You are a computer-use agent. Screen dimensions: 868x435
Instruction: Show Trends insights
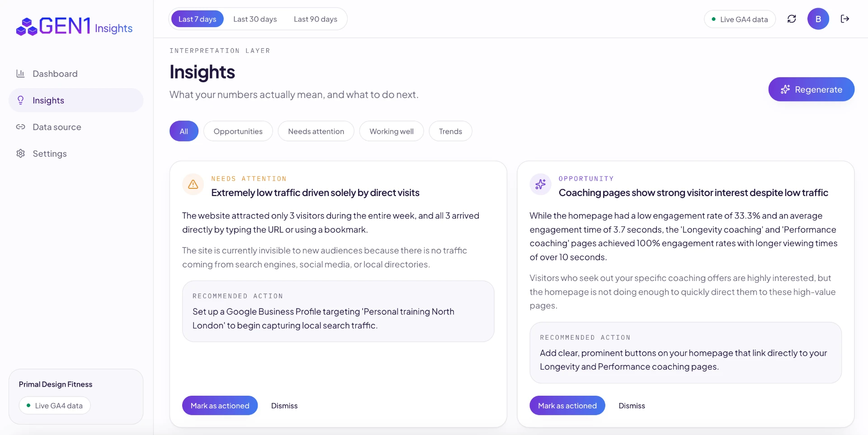tap(451, 131)
